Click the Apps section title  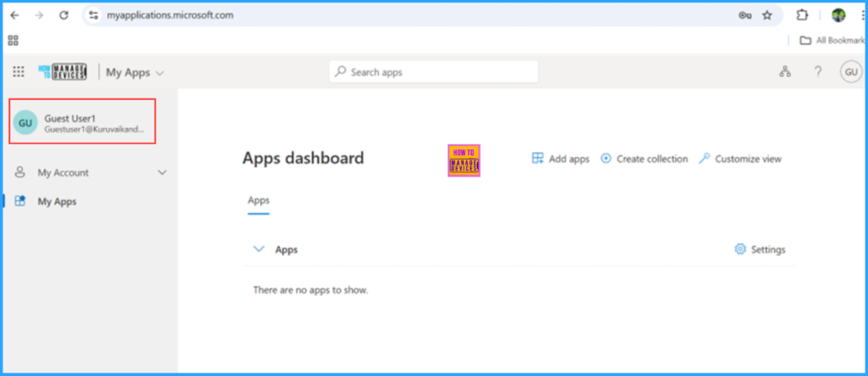coord(287,250)
